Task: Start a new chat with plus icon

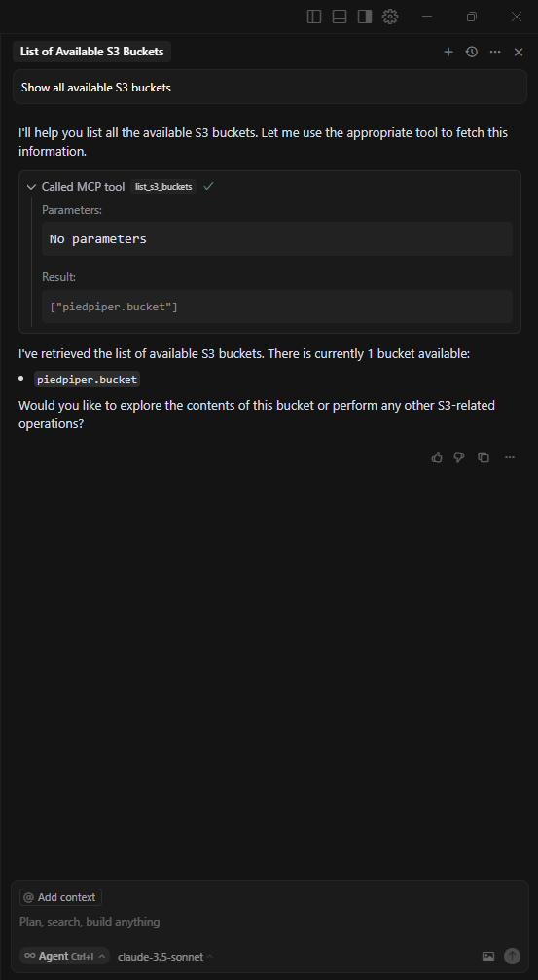Action: (448, 52)
